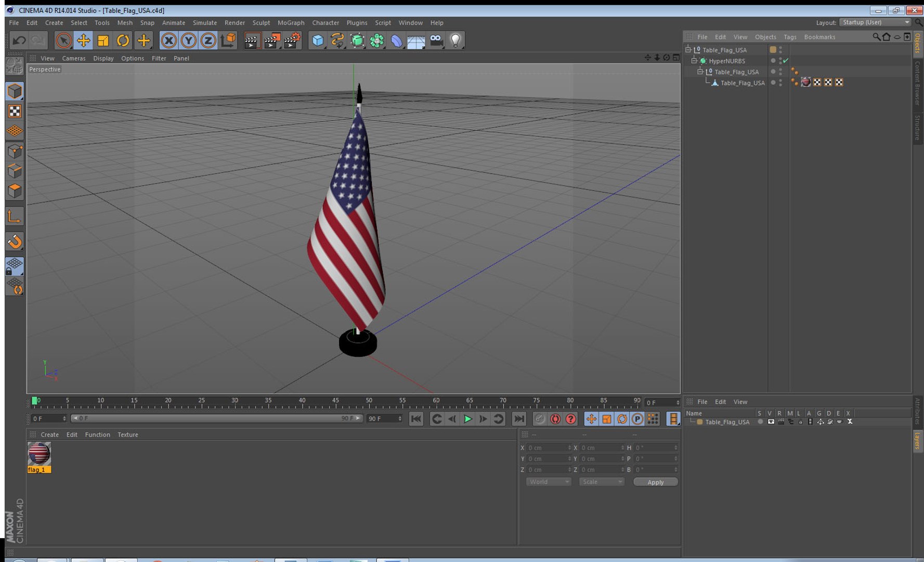Select the Axis tool in left toolbar
This screenshot has width=924, height=562.
15,216
